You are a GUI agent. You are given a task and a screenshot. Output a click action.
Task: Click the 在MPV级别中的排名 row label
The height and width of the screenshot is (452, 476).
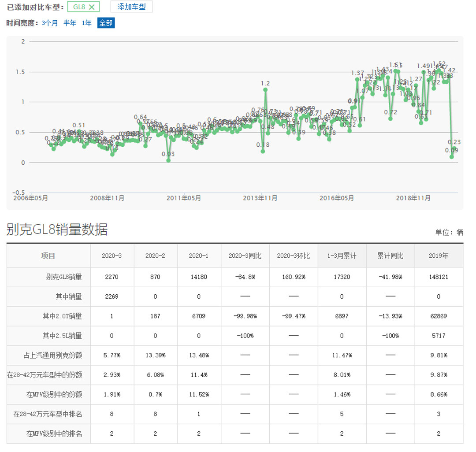point(54,433)
